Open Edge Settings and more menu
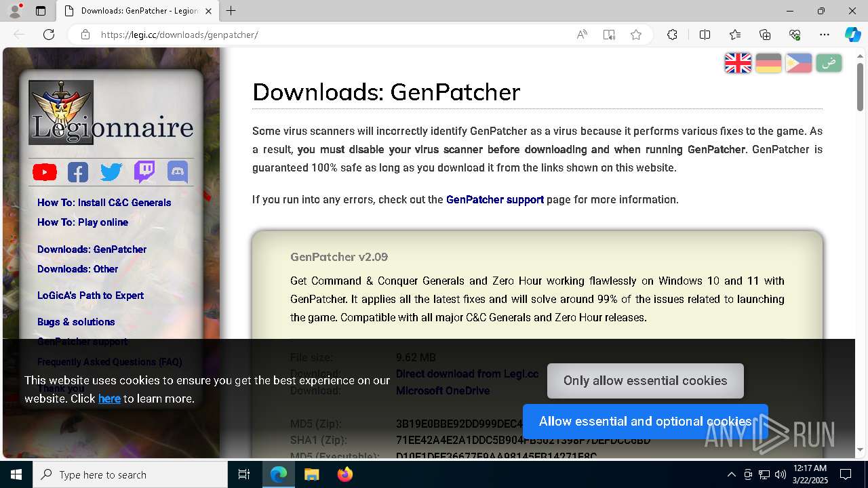 coord(825,35)
